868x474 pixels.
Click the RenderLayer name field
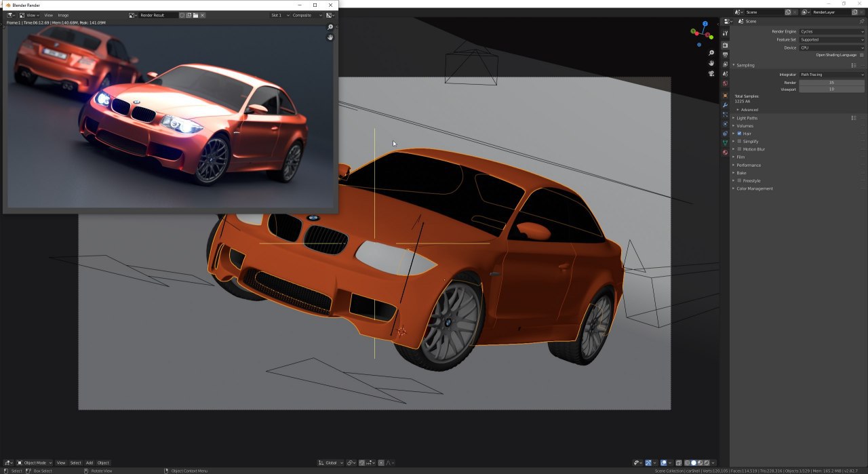point(831,12)
